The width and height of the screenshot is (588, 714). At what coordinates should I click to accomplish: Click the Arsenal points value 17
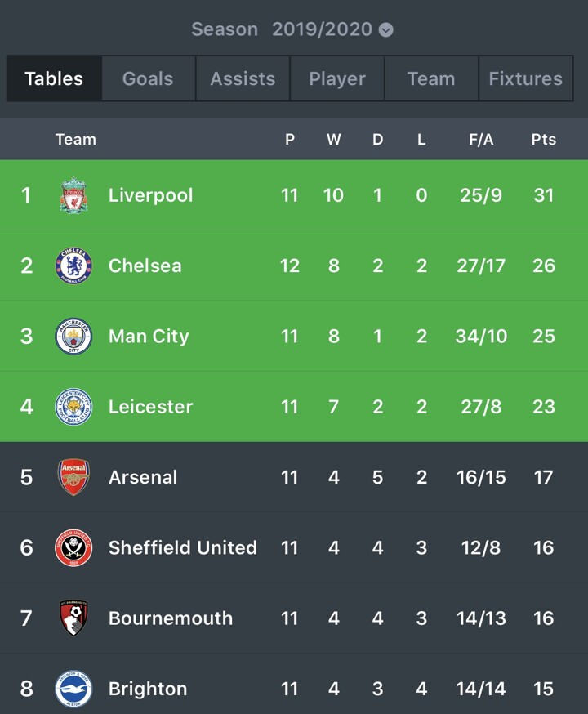(x=543, y=477)
